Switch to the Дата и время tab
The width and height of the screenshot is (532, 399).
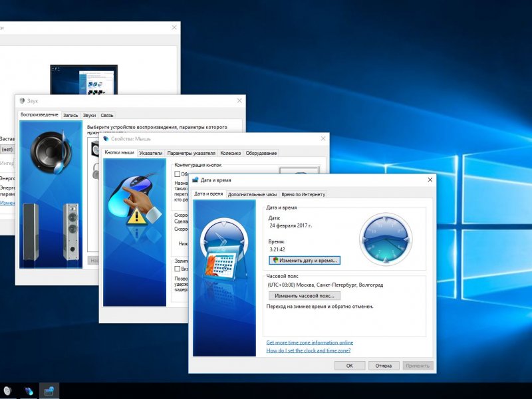208,194
